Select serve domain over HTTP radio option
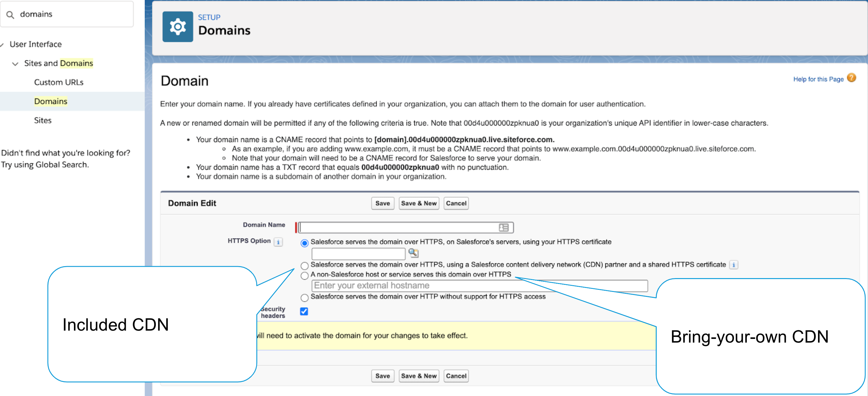868x396 pixels. (304, 297)
